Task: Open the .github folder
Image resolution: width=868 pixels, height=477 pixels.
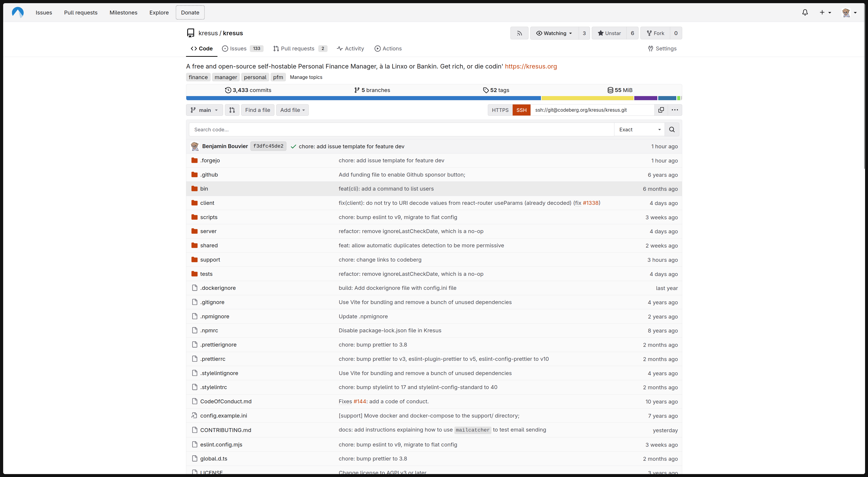Action: (209, 175)
